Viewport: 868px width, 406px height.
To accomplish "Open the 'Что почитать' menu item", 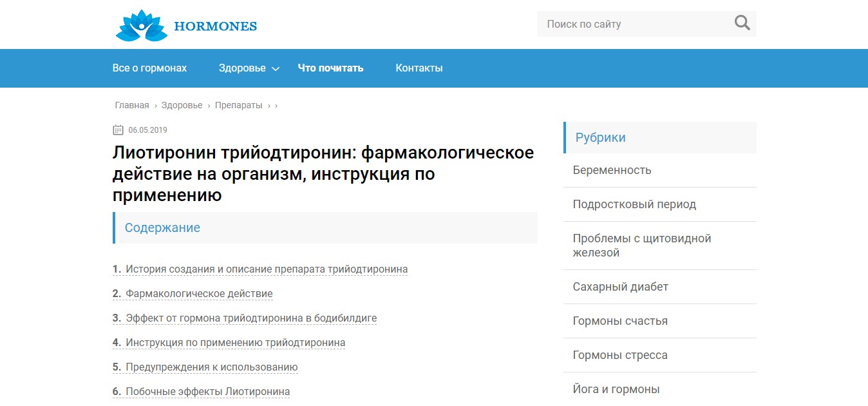I will click(x=330, y=68).
